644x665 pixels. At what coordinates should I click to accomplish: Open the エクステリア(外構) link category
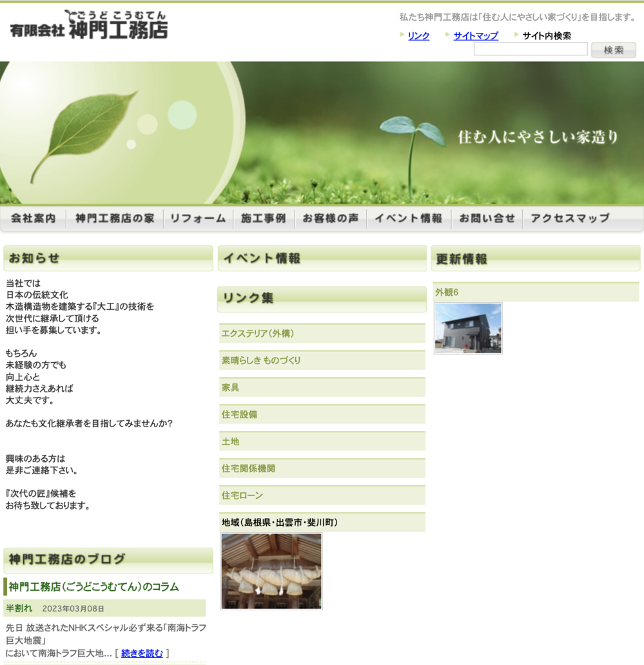tap(257, 334)
